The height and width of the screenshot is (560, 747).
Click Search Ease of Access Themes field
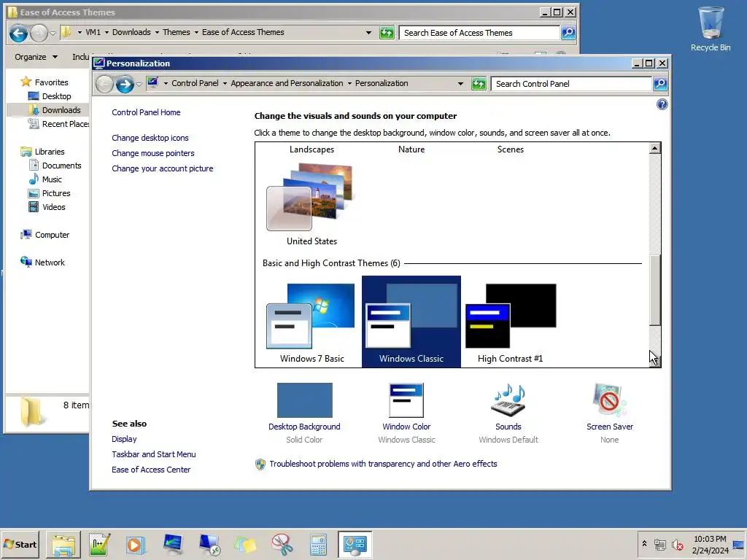click(x=479, y=32)
